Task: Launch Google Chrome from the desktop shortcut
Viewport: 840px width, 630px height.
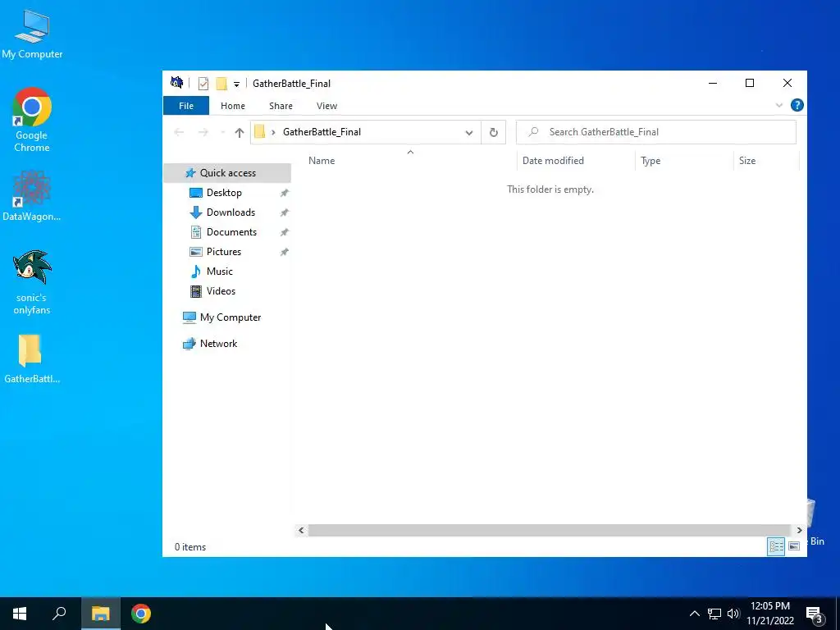Action: point(32,120)
